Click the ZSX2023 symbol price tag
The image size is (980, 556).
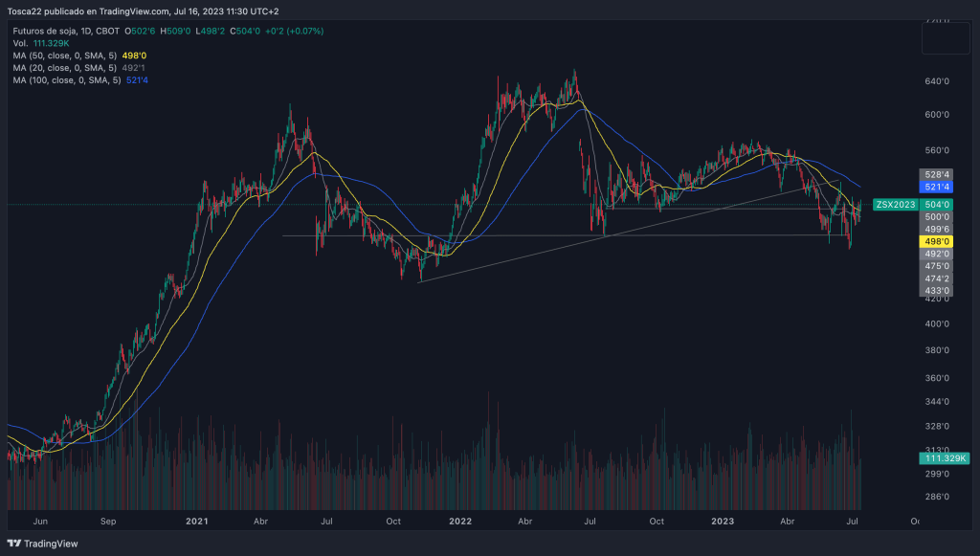[x=895, y=205]
